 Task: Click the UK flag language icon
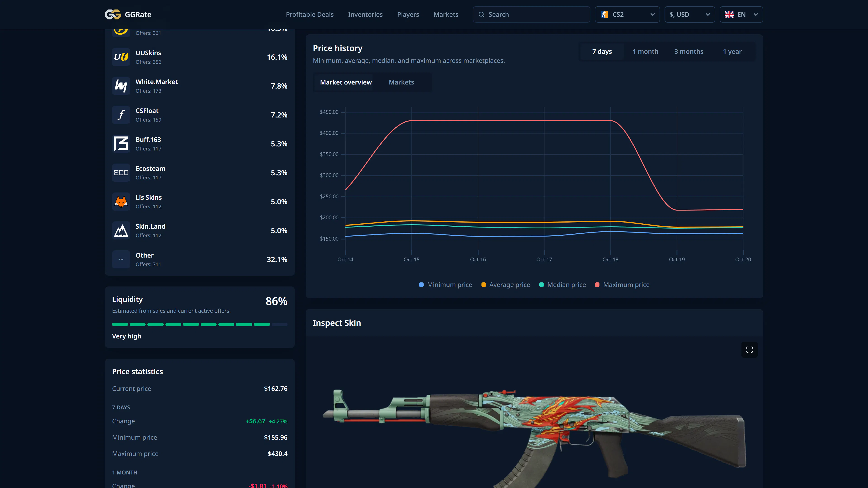729,14
